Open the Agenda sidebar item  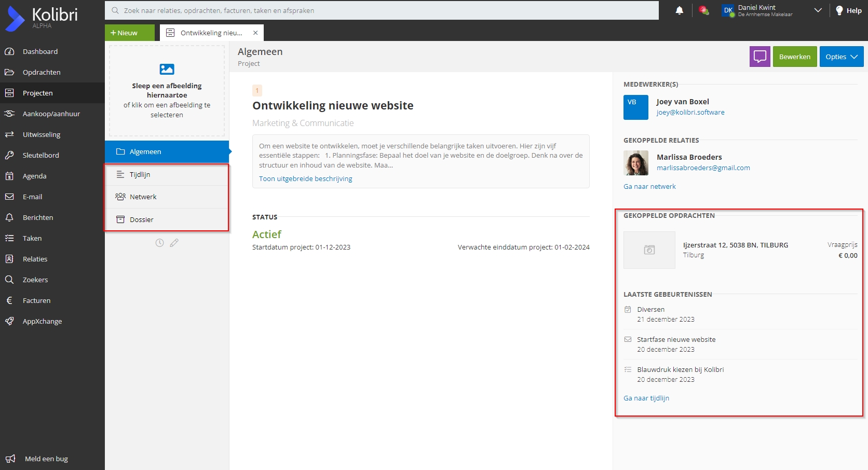coord(52,176)
